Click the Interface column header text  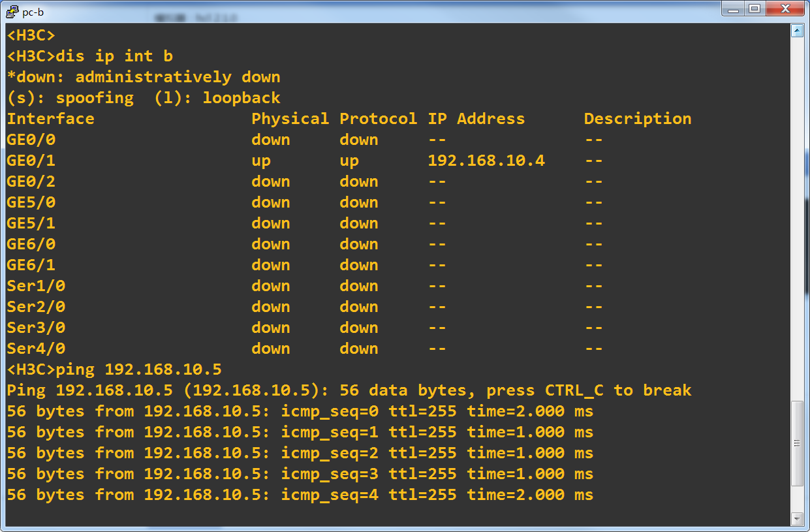pos(51,119)
